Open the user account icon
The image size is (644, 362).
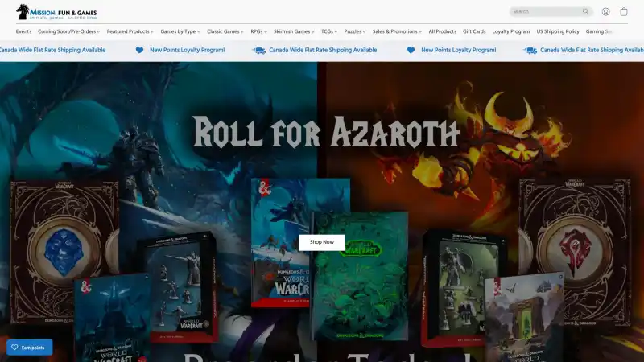(606, 12)
